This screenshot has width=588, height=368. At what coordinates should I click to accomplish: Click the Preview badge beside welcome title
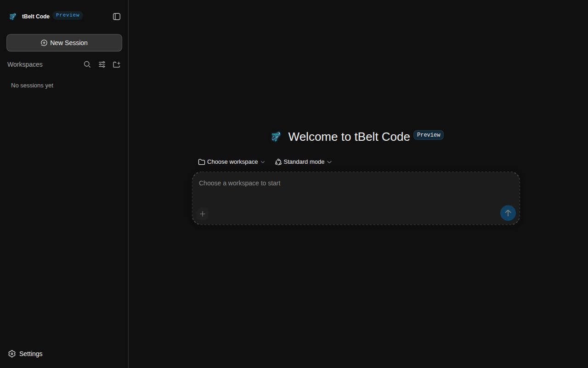point(429,135)
